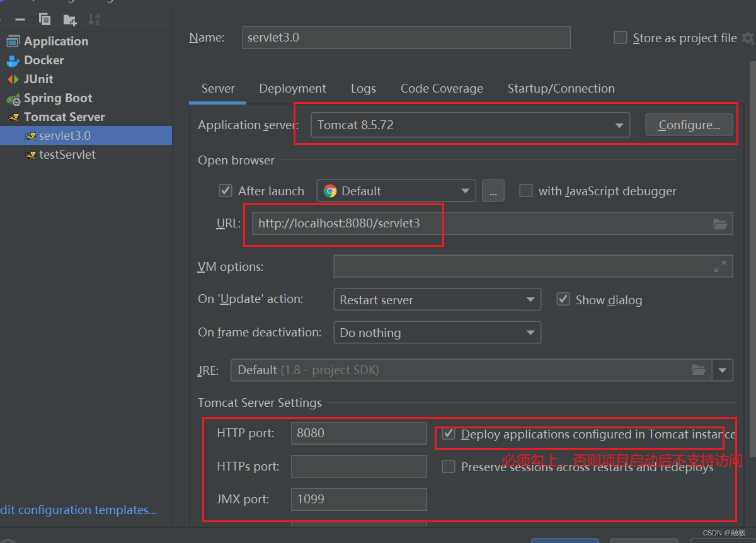Click the Tomcat Server cat icon
Image resolution: width=756 pixels, height=543 pixels.
(13, 117)
